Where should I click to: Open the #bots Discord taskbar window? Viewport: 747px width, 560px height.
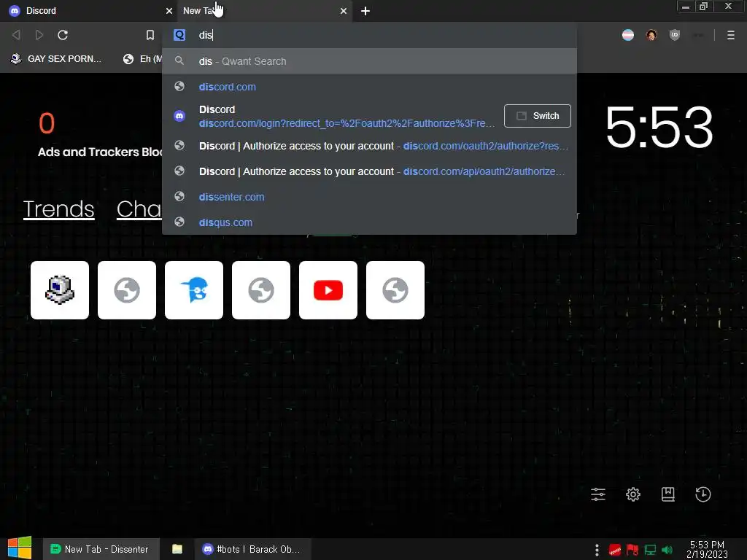(x=252, y=549)
